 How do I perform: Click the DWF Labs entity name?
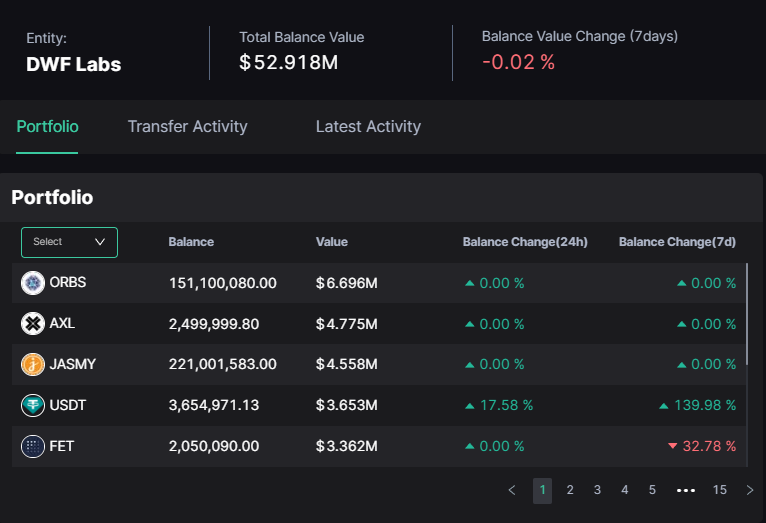tap(74, 64)
